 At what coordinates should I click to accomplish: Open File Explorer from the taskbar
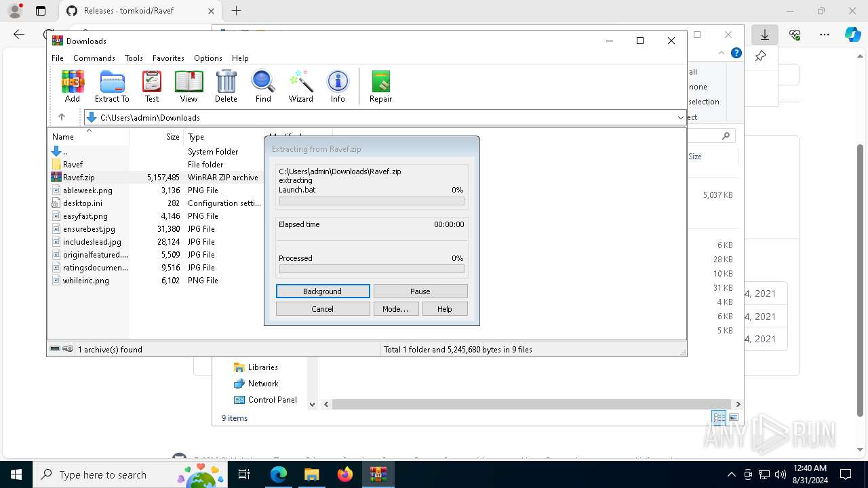pyautogui.click(x=312, y=474)
